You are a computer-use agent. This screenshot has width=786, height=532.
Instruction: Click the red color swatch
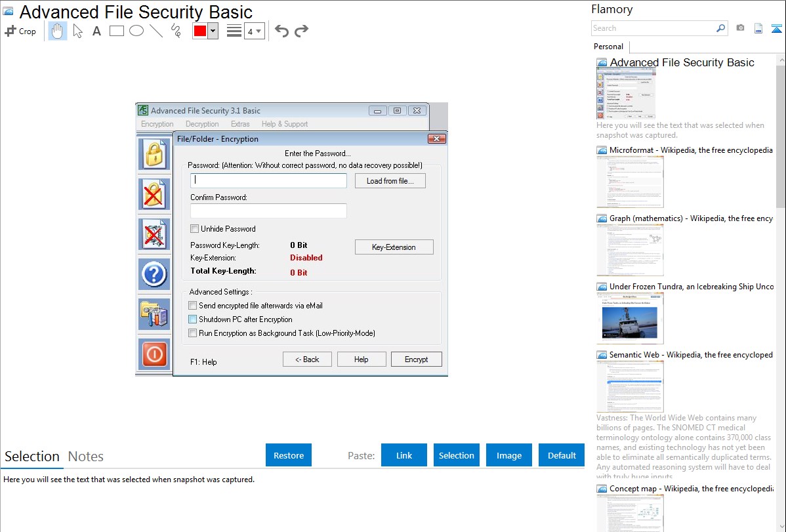click(200, 31)
